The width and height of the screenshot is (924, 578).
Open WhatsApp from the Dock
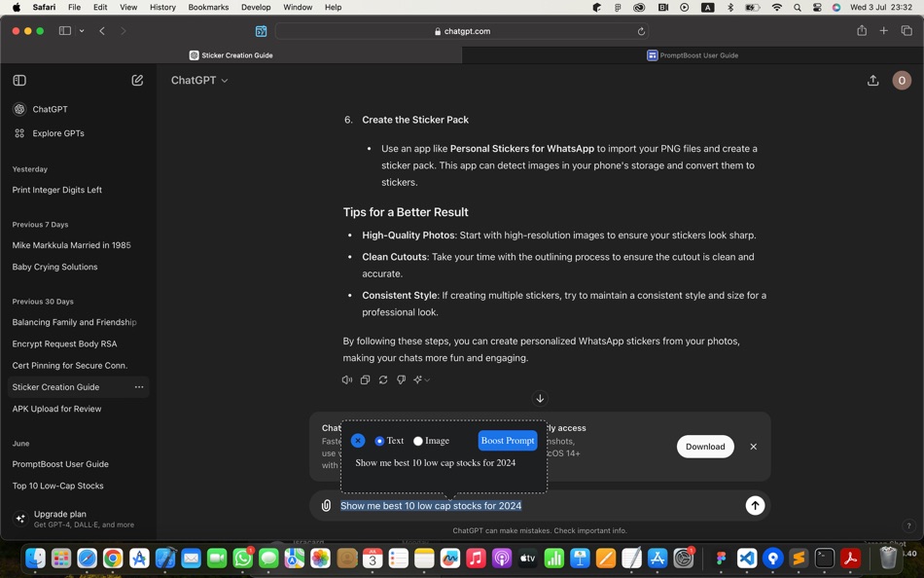click(242, 560)
